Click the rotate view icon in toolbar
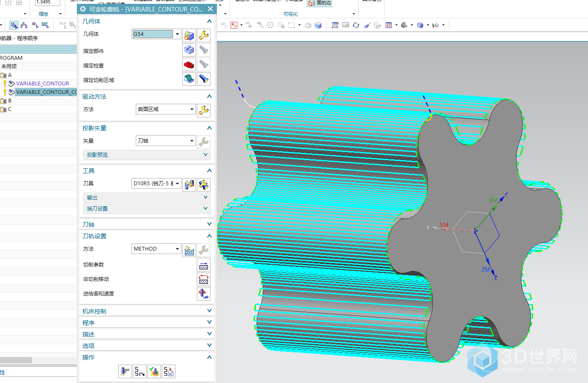 (356, 25)
